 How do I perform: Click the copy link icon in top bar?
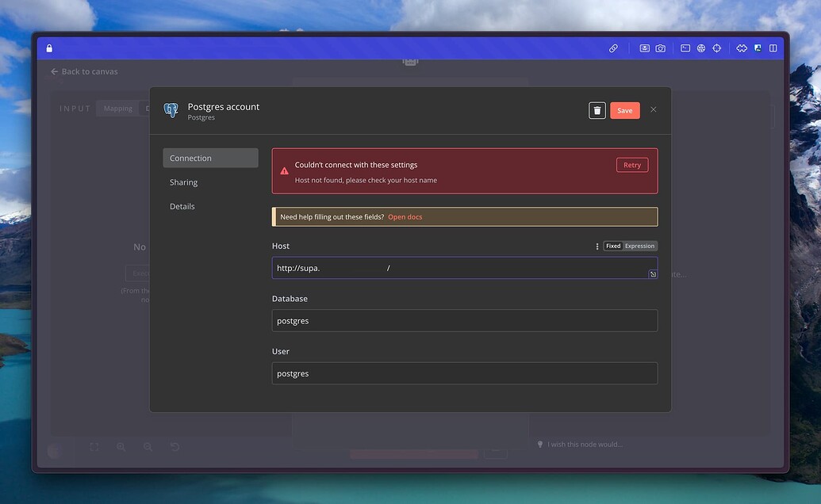point(613,48)
